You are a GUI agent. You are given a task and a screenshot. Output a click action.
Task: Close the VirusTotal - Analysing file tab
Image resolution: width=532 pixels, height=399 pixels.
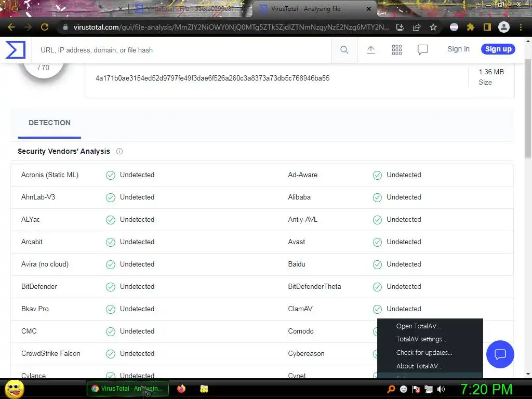pos(369,9)
